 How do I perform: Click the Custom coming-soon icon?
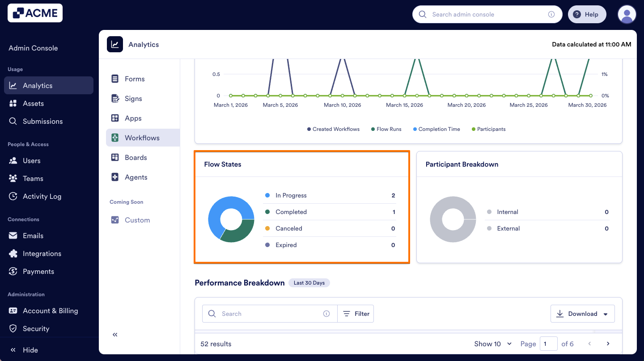[x=115, y=220]
